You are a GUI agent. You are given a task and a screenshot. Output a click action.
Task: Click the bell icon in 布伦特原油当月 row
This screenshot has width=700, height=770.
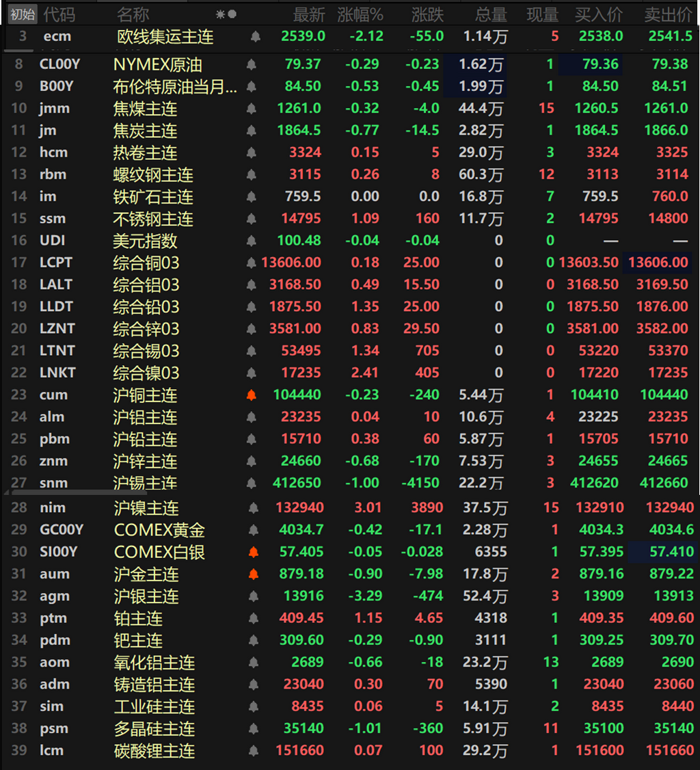[x=252, y=86]
